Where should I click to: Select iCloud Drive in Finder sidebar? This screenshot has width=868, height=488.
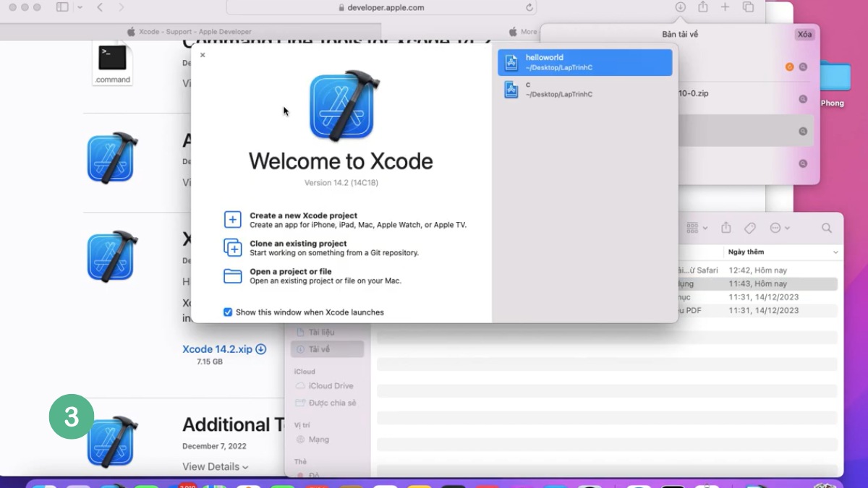(x=327, y=386)
